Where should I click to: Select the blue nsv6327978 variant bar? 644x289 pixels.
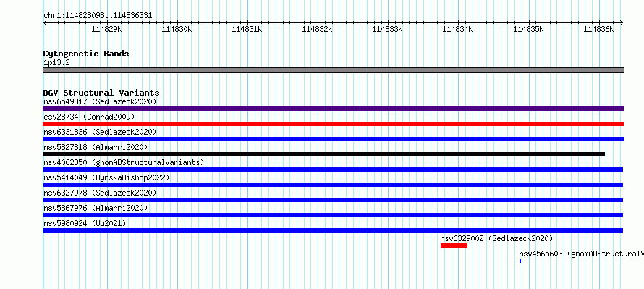point(333,200)
